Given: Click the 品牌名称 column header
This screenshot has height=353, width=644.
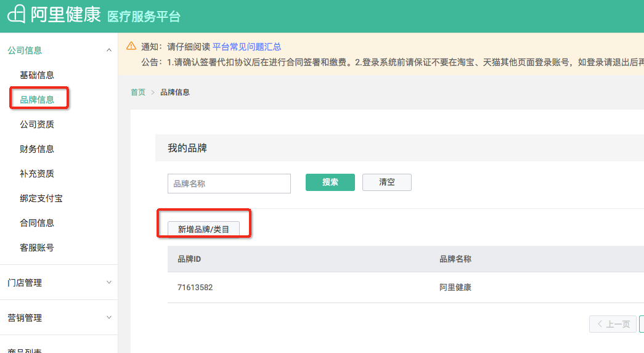Looking at the screenshot, I should click(x=455, y=259).
